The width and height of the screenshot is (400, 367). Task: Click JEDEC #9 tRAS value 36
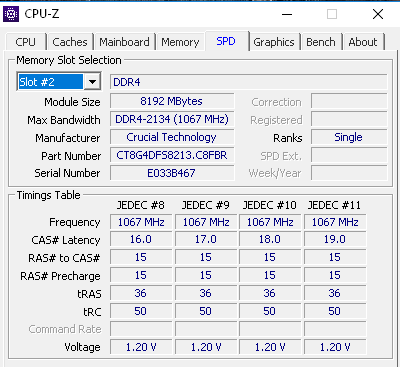click(206, 294)
